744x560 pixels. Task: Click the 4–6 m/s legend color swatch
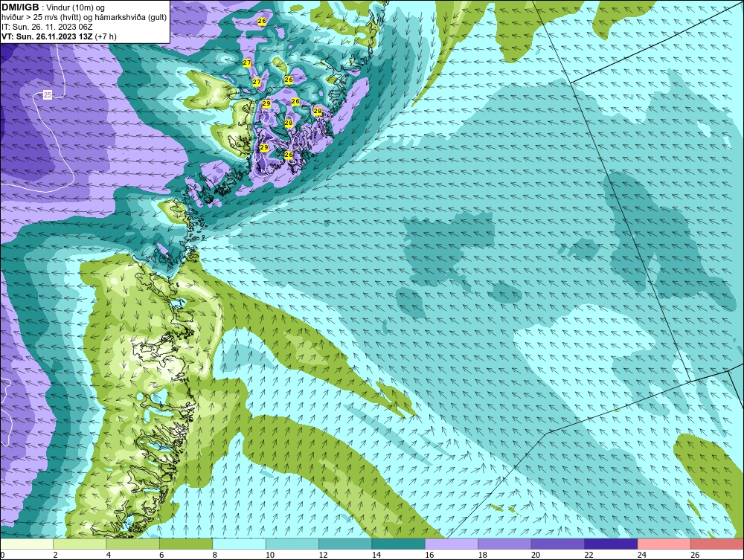(x=133, y=544)
